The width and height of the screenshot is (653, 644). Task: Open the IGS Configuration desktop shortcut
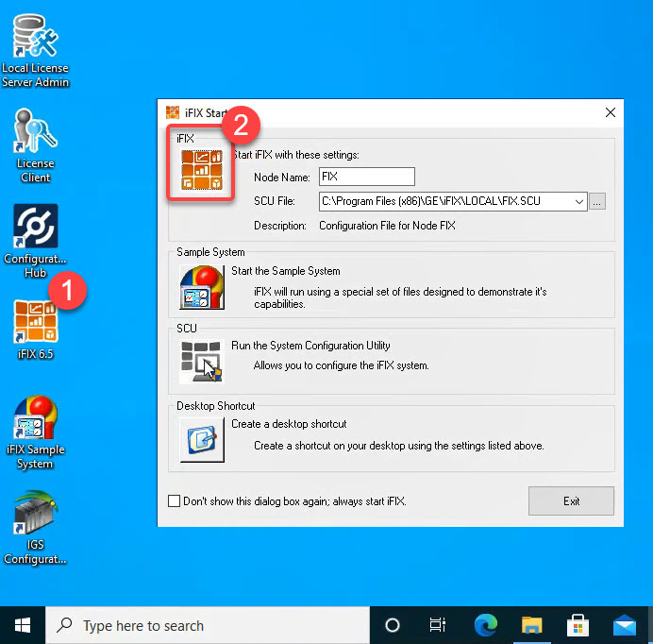coord(35,527)
